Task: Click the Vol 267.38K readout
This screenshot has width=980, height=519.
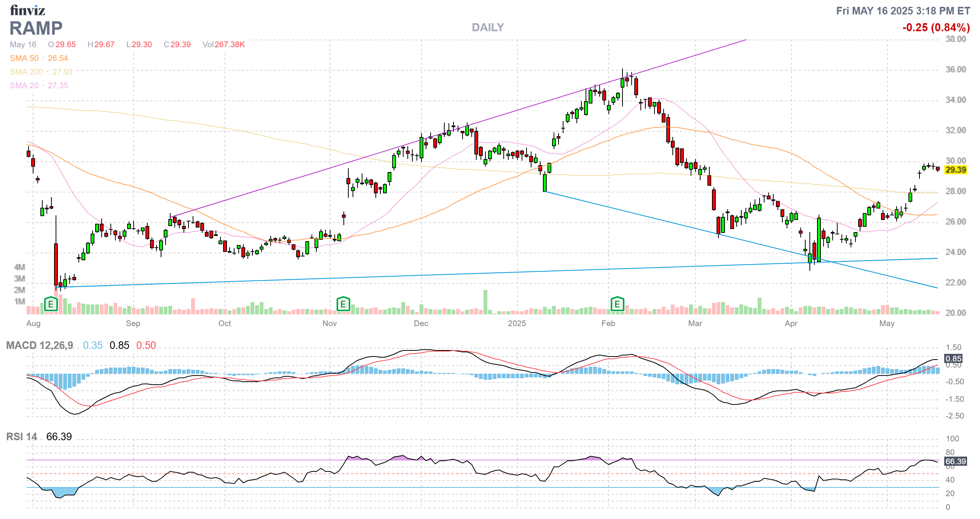Action: pyautogui.click(x=223, y=45)
